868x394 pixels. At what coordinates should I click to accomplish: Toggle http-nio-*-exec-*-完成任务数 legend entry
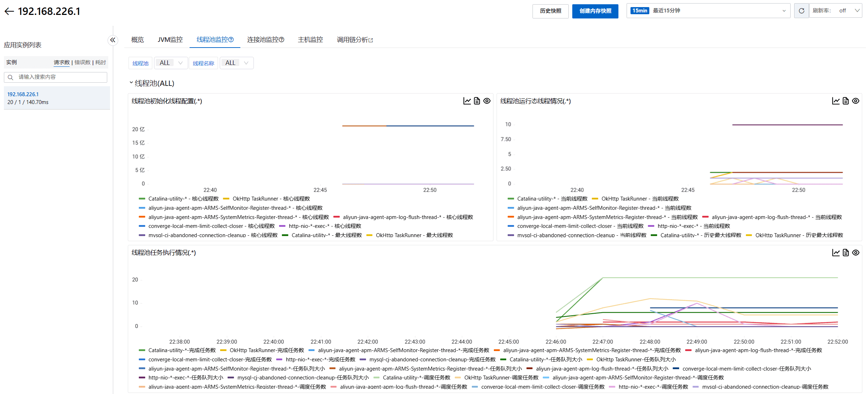(x=316, y=360)
